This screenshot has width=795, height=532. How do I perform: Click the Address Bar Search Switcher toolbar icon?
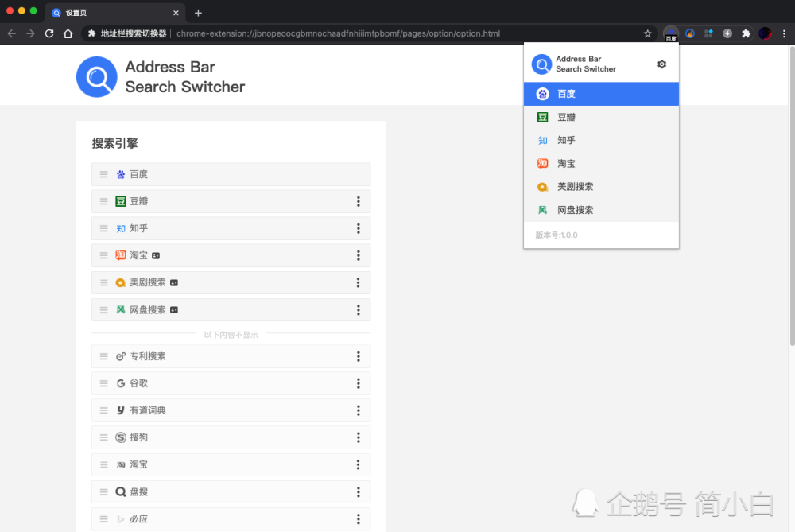pos(671,33)
